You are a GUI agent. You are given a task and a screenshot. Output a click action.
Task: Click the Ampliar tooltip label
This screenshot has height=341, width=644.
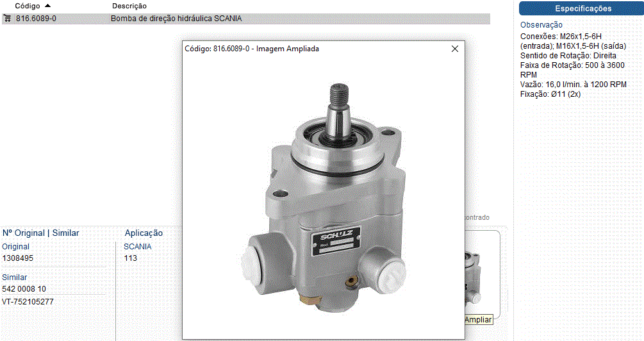click(x=478, y=319)
